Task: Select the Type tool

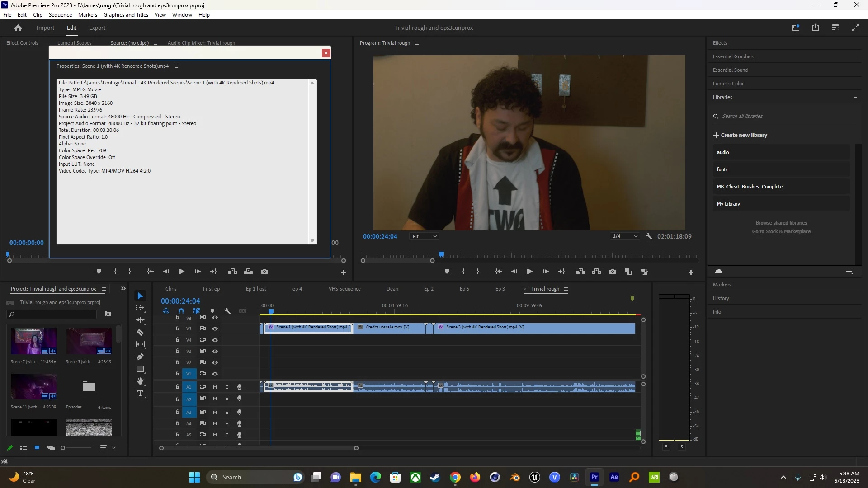Action: 140,394
